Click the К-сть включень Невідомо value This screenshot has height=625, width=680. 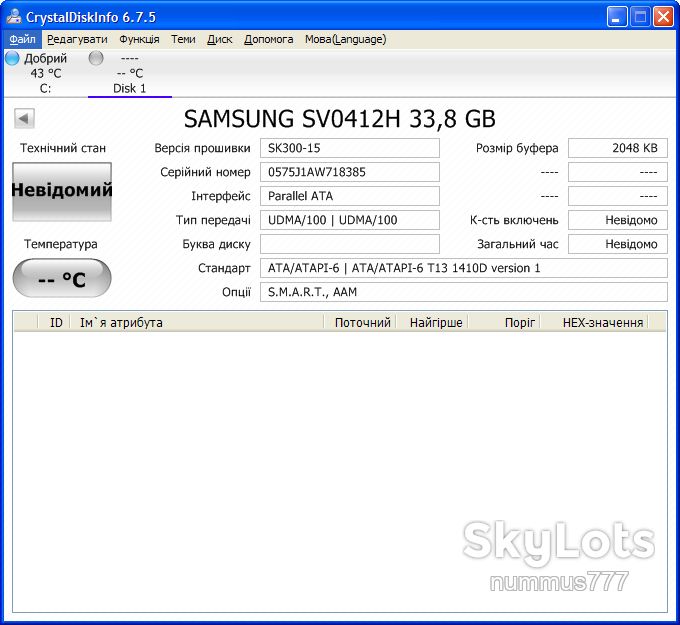click(618, 220)
